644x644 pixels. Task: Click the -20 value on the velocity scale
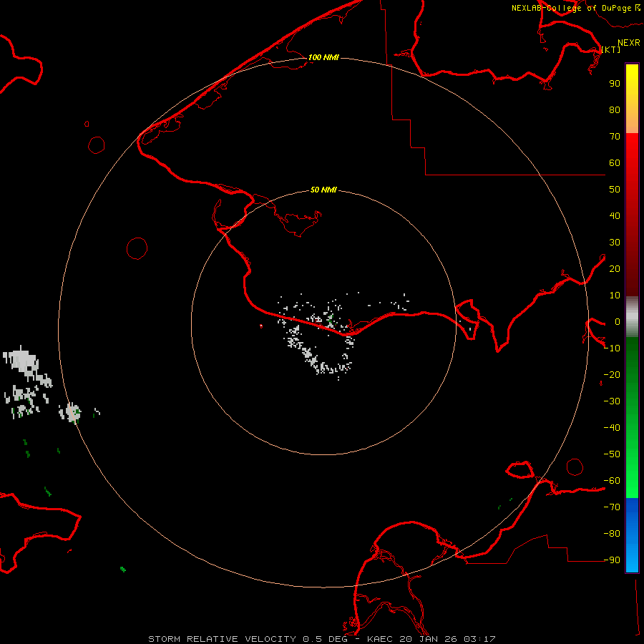tap(612, 375)
